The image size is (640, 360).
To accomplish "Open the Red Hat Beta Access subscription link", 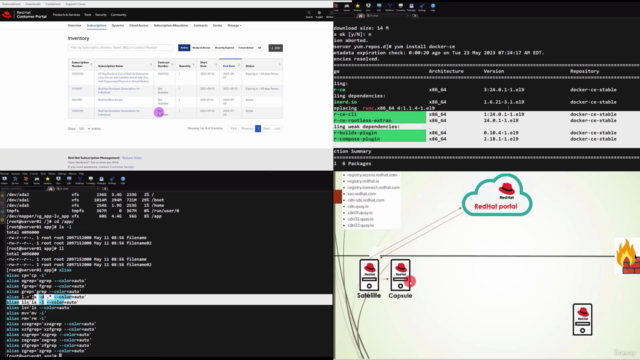I will (110, 100).
